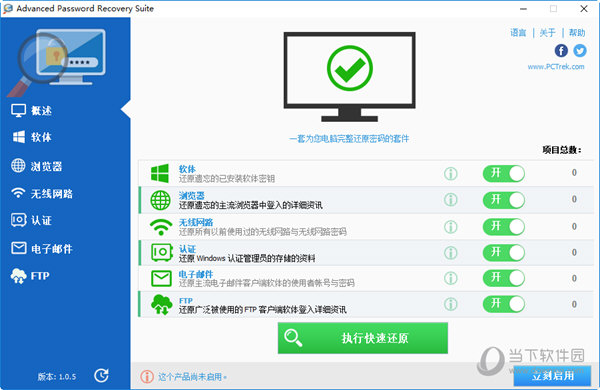This screenshot has height=390, width=600.
Task: Click the 认证 title in the list
Action: (187, 248)
